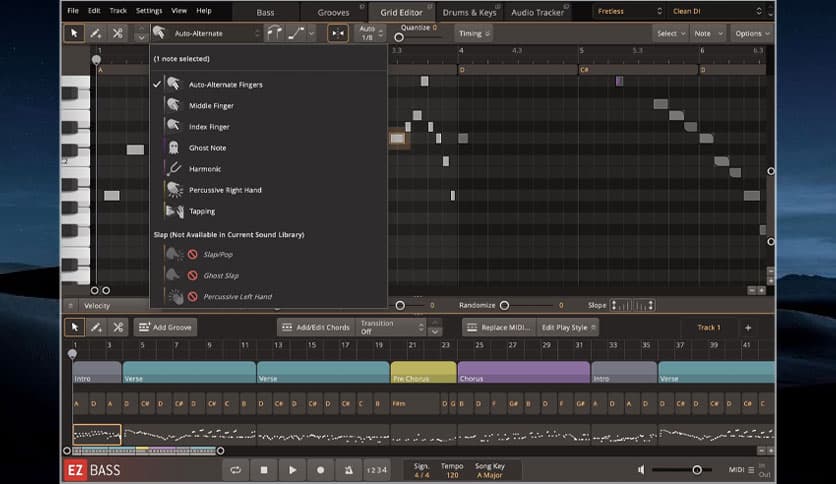Open the Fretless bass model dropdown
Viewport: 836px width, 484px height.
(x=629, y=11)
